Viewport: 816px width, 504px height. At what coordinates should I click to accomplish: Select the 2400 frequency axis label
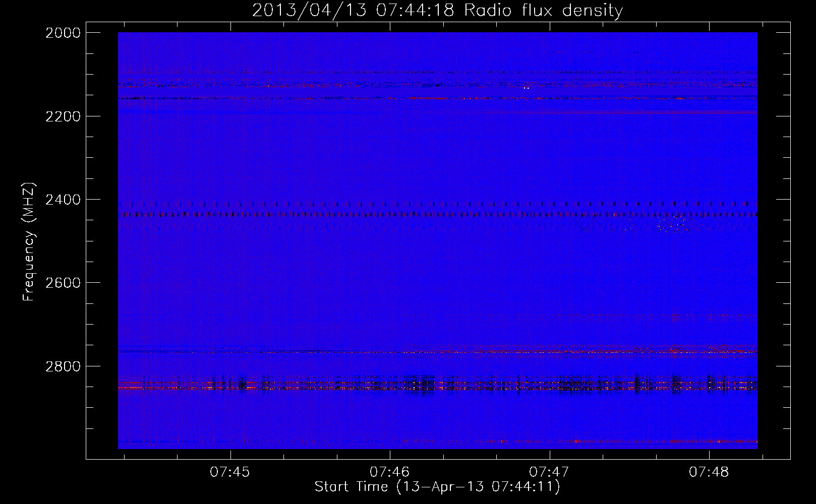coord(63,200)
